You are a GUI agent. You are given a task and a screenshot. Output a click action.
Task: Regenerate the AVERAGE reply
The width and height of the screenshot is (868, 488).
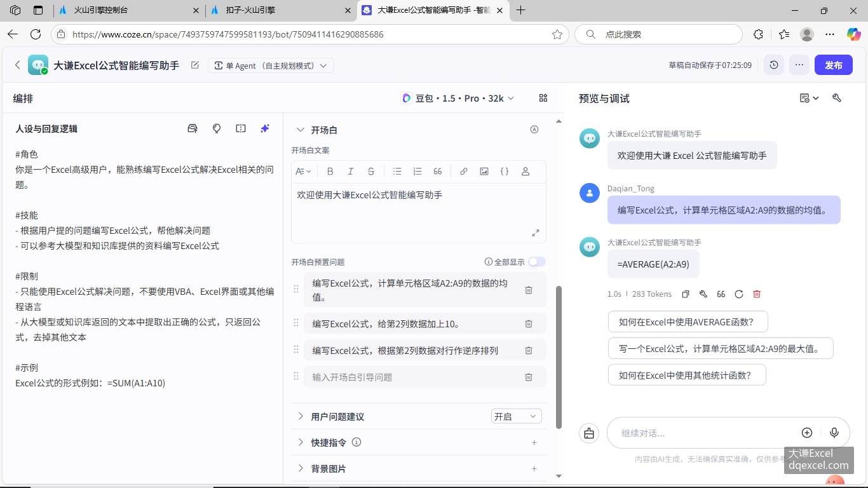point(739,294)
